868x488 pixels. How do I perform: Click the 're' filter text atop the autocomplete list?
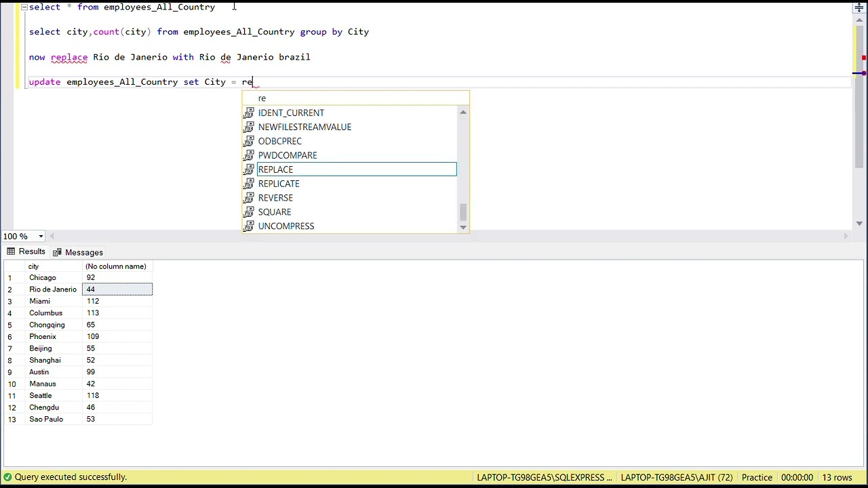pyautogui.click(x=262, y=98)
